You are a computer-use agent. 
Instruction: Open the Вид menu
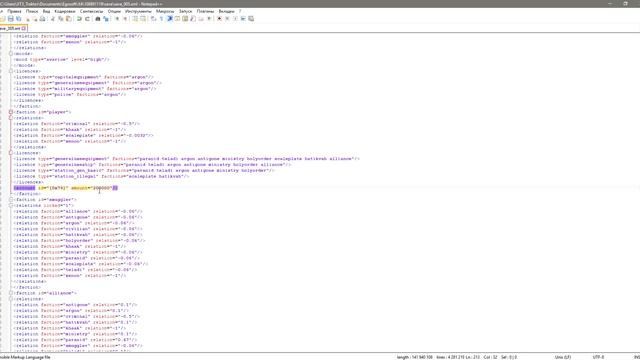(x=47, y=11)
